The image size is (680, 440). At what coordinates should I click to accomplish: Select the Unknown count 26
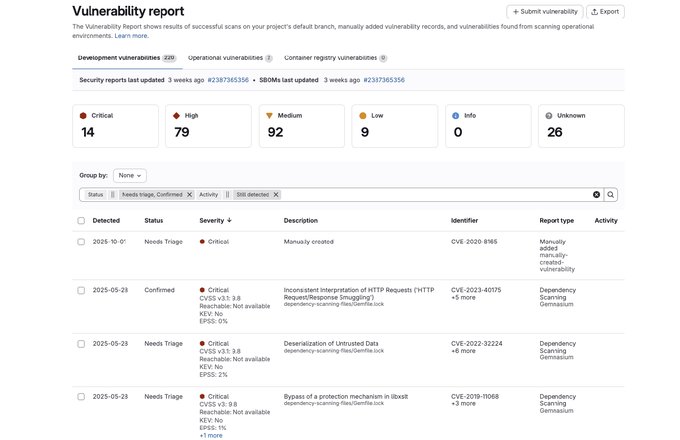coord(555,132)
